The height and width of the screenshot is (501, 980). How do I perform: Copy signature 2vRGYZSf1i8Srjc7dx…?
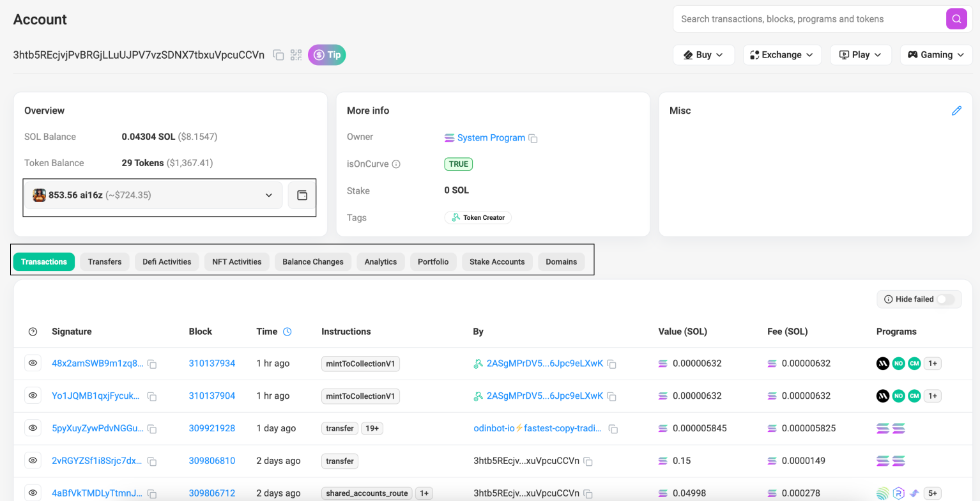pos(152,461)
